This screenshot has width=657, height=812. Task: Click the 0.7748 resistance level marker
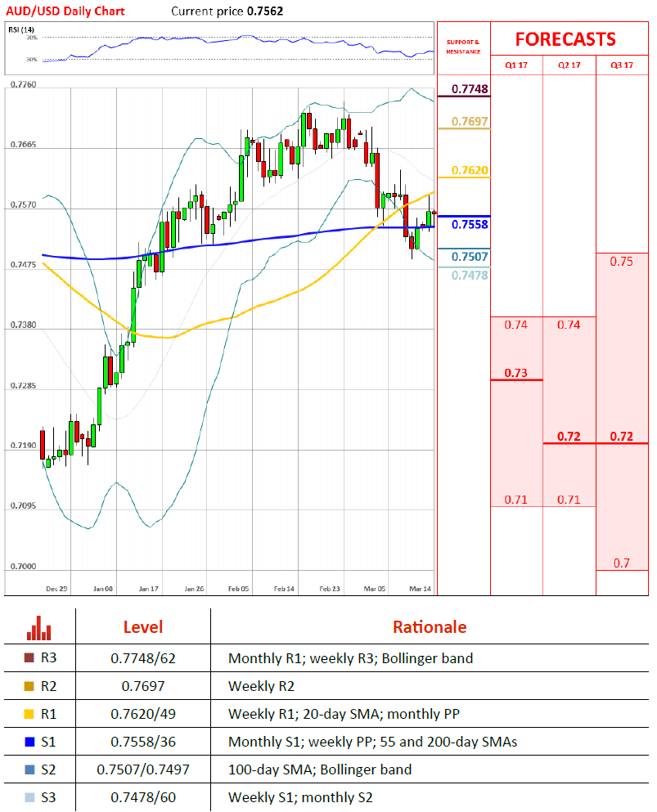(x=470, y=88)
